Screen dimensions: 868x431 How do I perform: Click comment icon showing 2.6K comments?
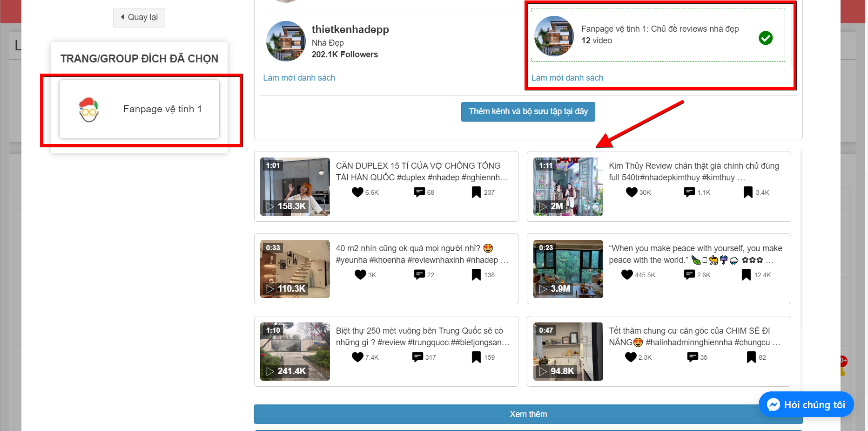click(x=689, y=274)
